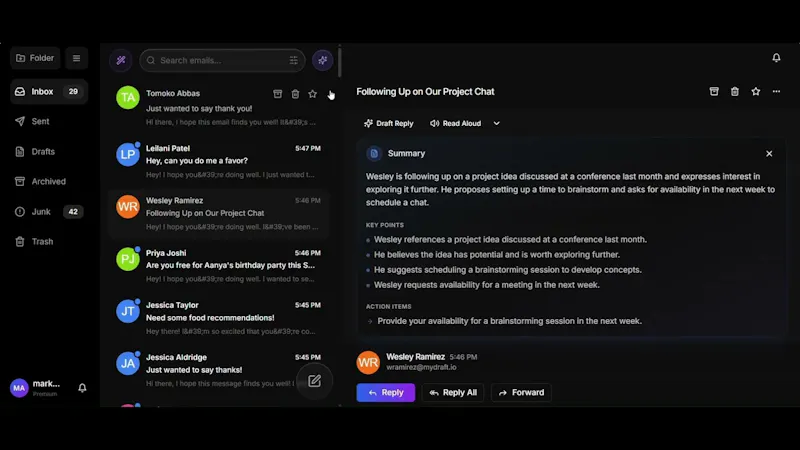Click the MA account avatar
The image size is (800, 450).
[x=19, y=388]
